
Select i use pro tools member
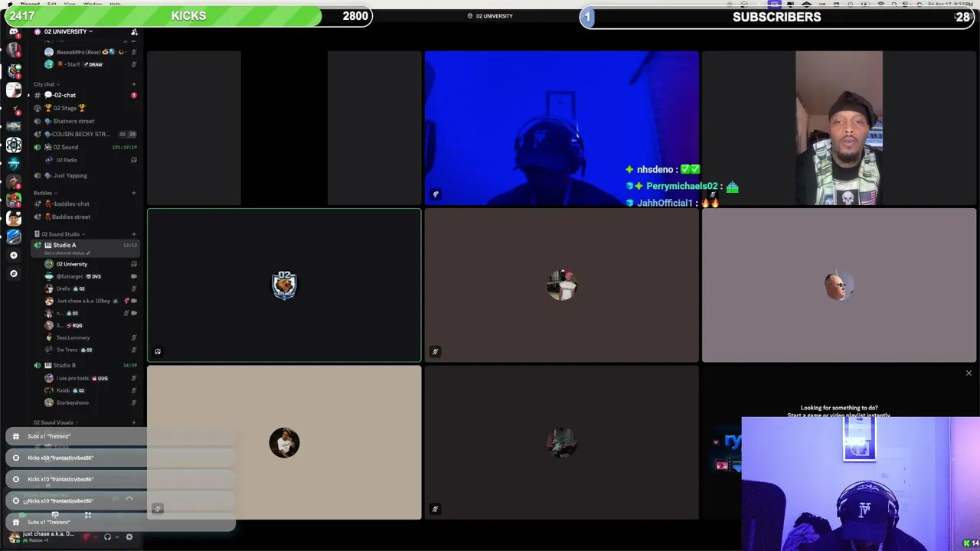(x=90, y=378)
